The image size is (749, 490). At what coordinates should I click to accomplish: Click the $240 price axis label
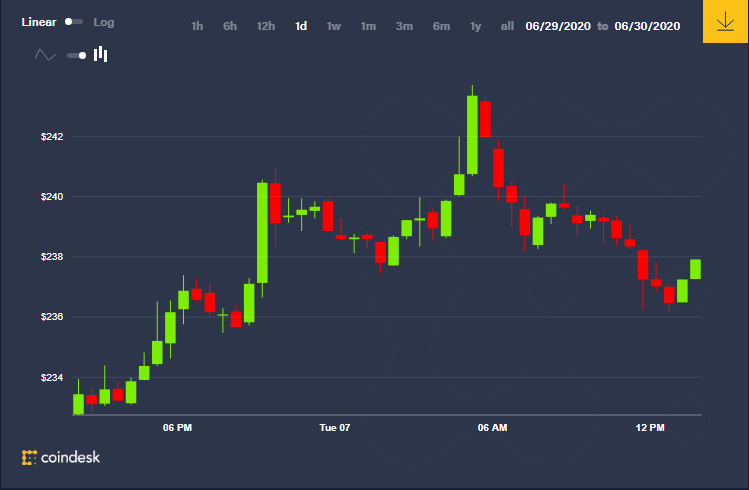click(52, 197)
